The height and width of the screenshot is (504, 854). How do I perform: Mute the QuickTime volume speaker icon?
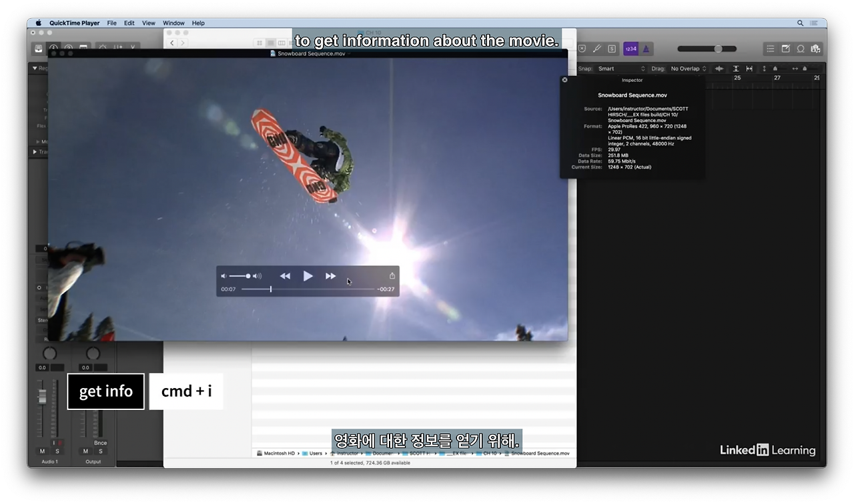pos(224,276)
